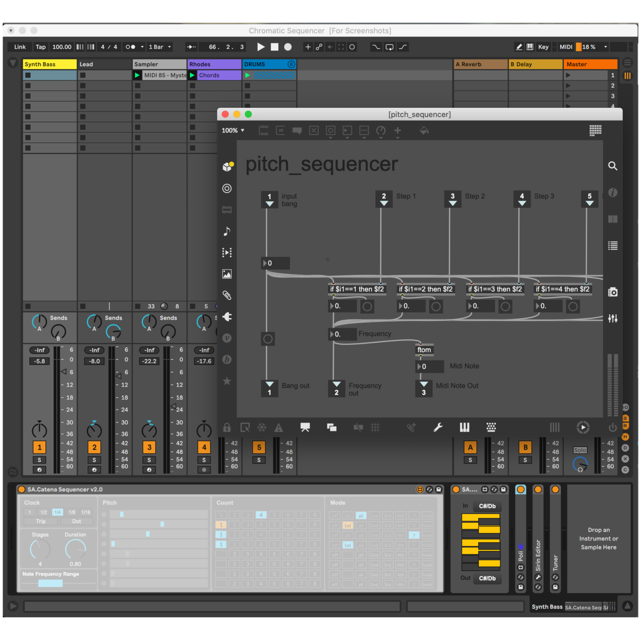Open the image icon in patcher sidebar

pyautogui.click(x=227, y=274)
